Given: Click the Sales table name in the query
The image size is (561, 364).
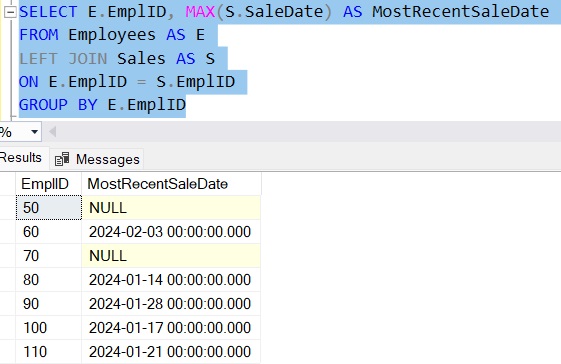Looking at the screenshot, I should [x=141, y=59].
